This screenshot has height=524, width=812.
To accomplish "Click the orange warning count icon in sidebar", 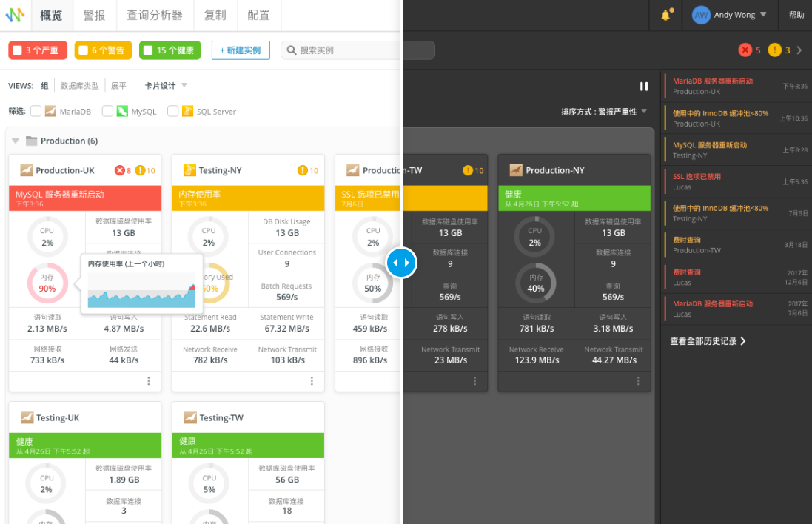I will coord(774,50).
